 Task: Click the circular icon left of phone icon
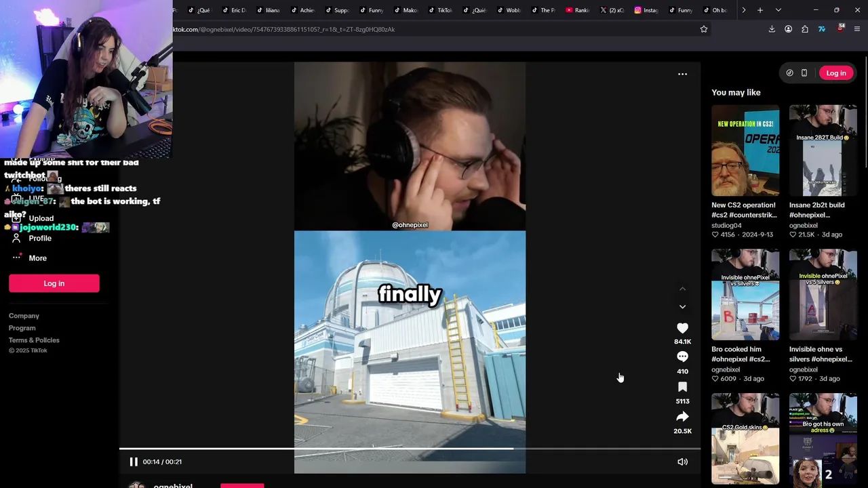point(789,73)
